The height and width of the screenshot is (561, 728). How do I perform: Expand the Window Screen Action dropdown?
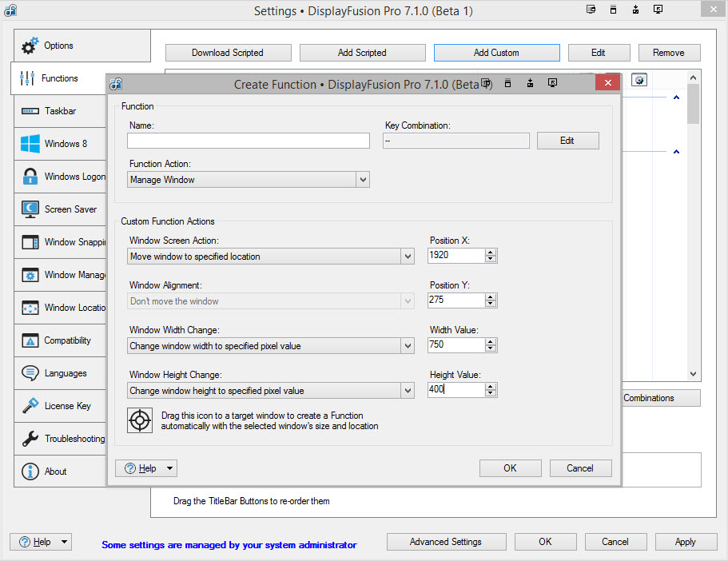(270, 257)
